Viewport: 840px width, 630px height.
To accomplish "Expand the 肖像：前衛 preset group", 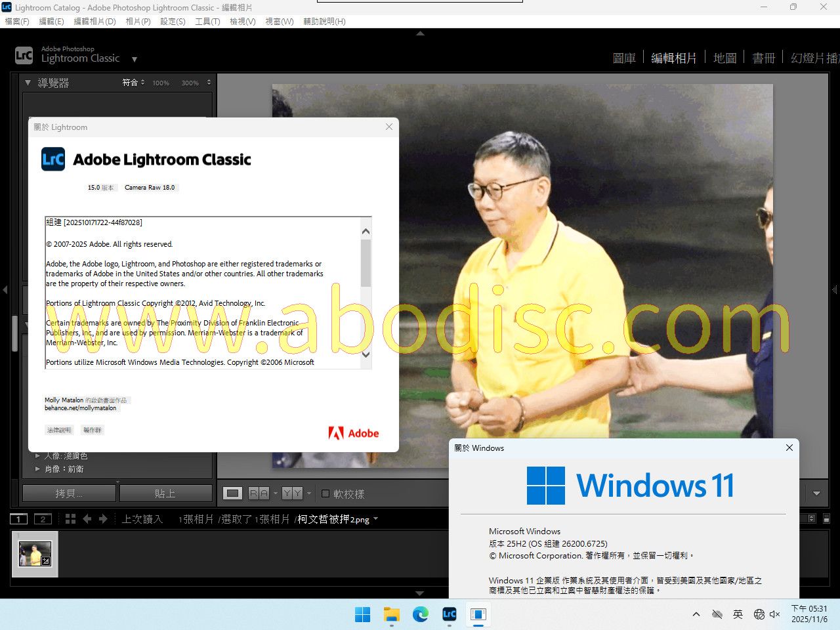I will (x=37, y=469).
